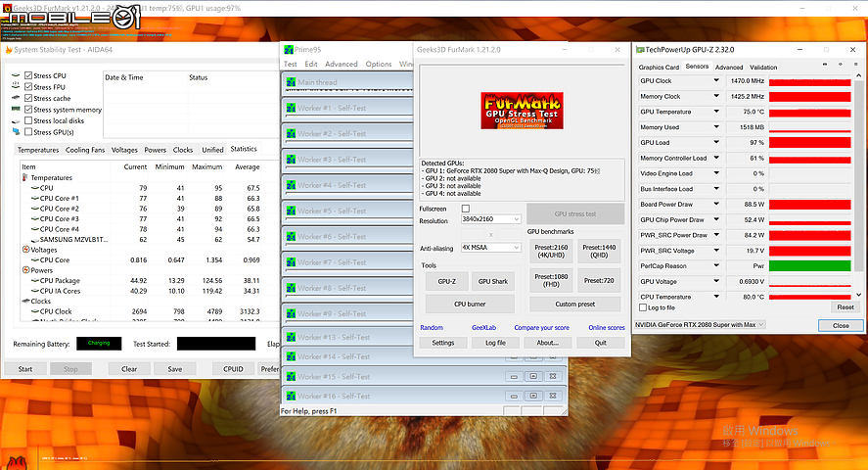Click the Save button in AIDA64
Image resolution: width=868 pixels, height=470 pixels.
[174, 369]
